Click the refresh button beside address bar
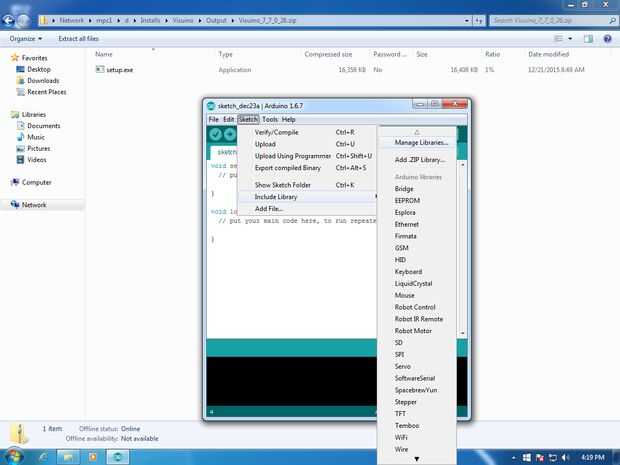Screen dimensions: 620x465 479,20
